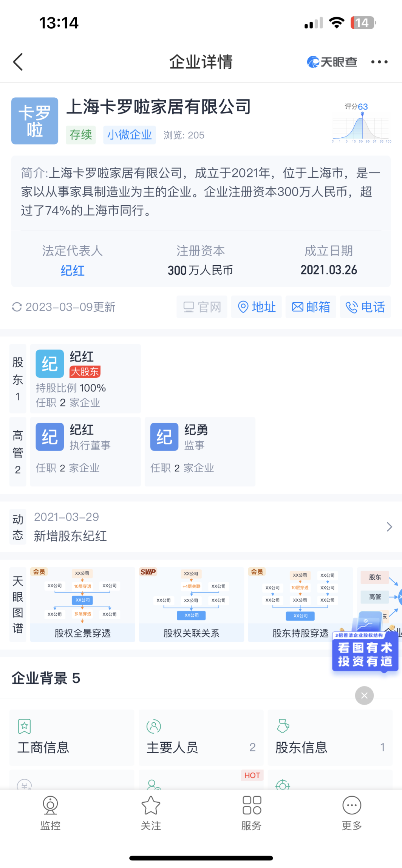The image size is (402, 868).
Task: Open the three-dot more options menu
Action: [379, 62]
